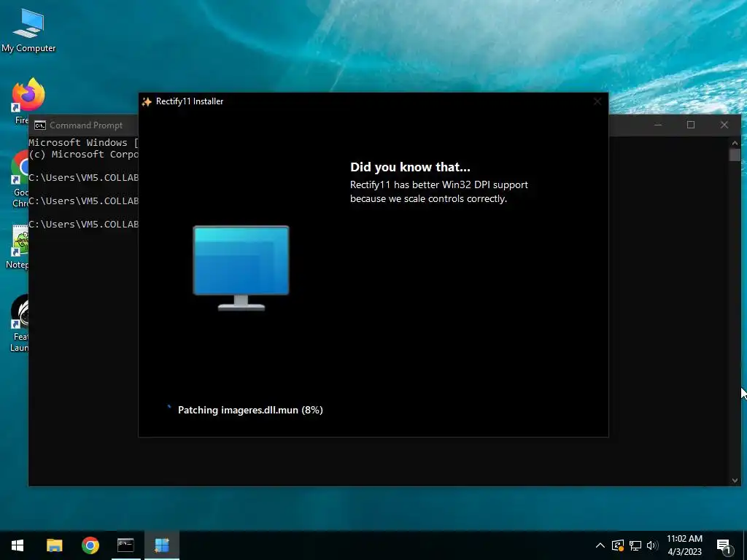Screen dimensions: 747x560
Task: Click the Rectify11 Installer window title
Action: click(x=190, y=101)
